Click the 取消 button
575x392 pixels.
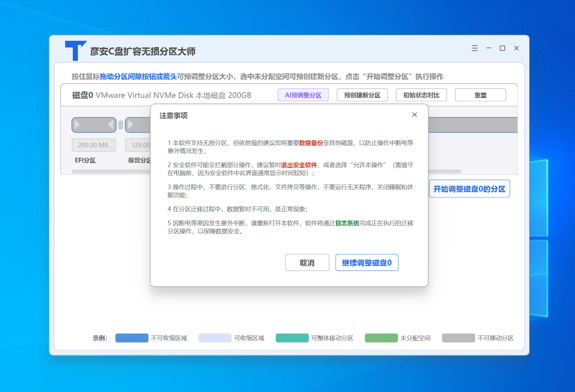coord(307,263)
